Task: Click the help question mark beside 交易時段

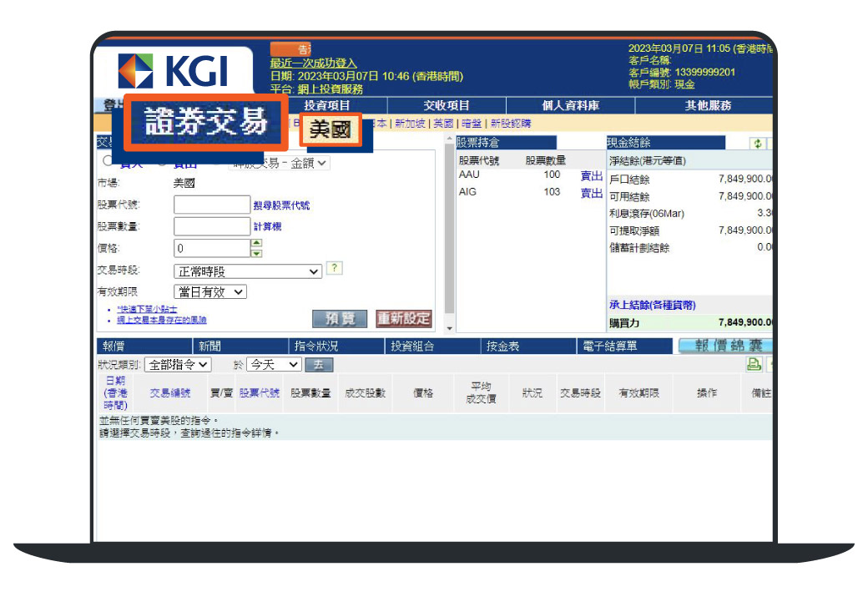Action: point(335,268)
